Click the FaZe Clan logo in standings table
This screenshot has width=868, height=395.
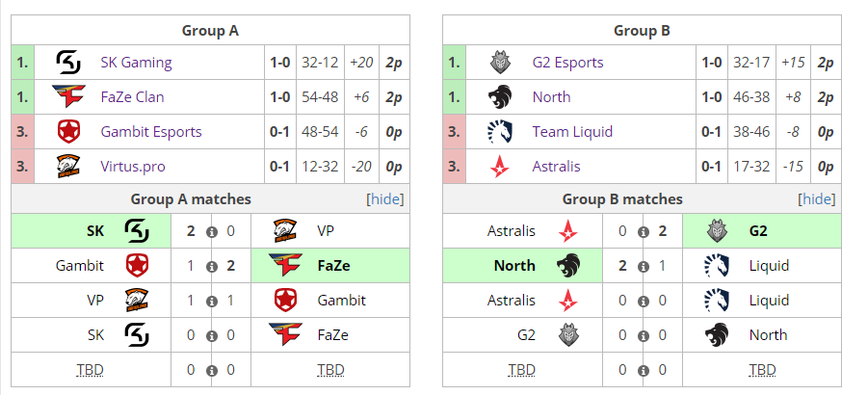68,96
